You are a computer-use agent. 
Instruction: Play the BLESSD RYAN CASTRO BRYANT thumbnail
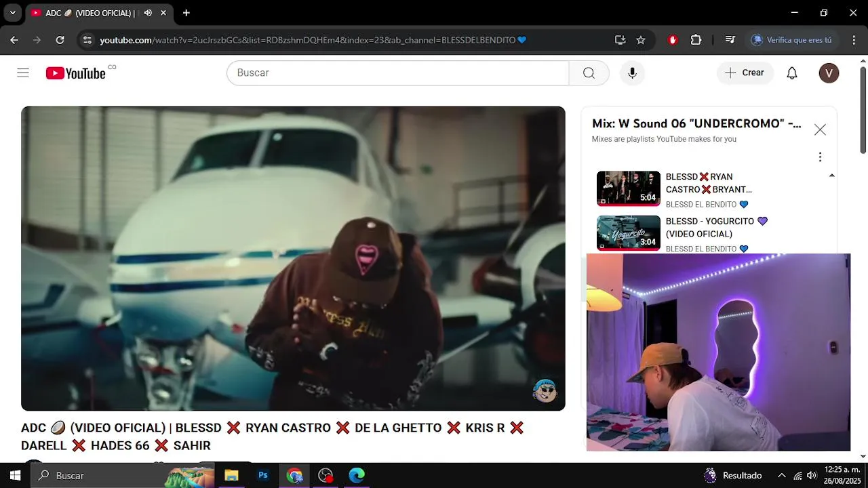pos(629,188)
